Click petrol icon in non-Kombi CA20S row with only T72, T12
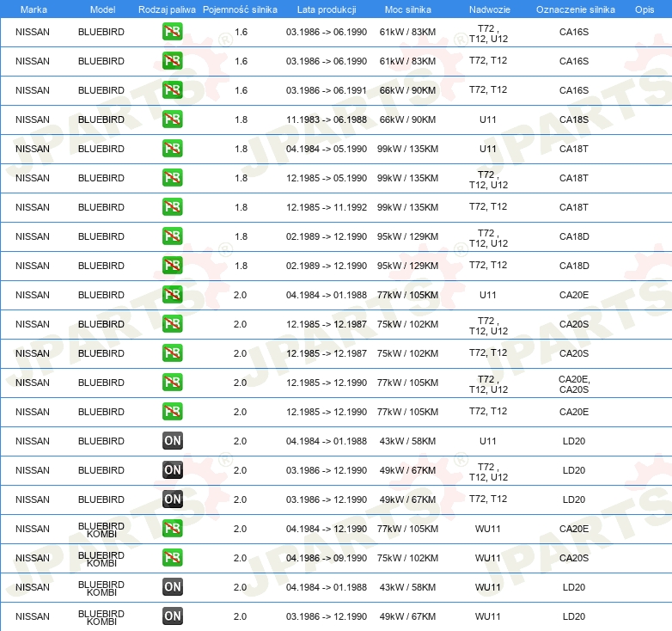This screenshot has height=631, width=672. tap(172, 352)
